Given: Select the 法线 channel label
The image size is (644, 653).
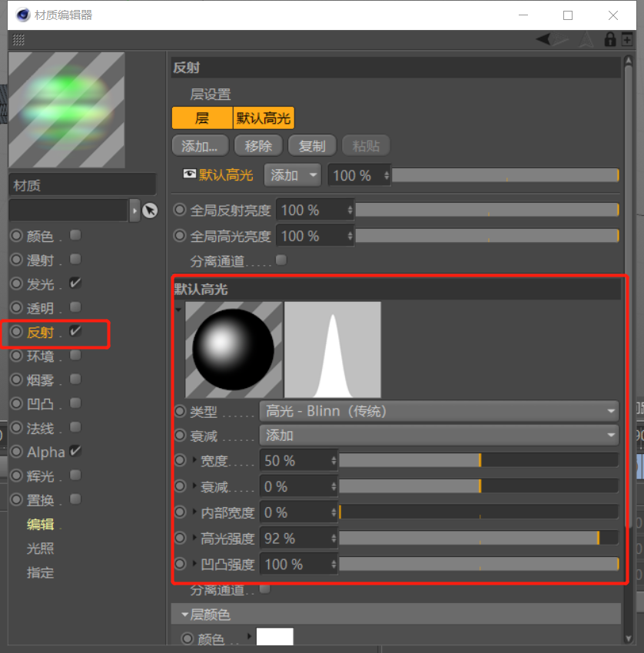Looking at the screenshot, I should 40,428.
